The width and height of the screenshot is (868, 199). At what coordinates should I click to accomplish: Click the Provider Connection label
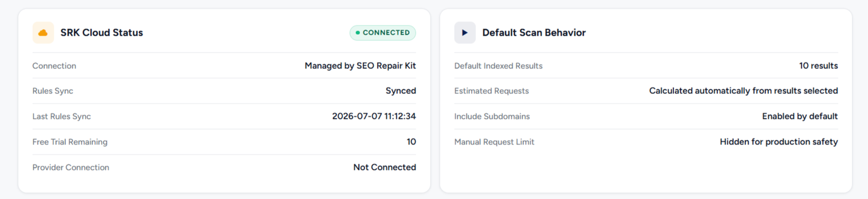point(71,167)
